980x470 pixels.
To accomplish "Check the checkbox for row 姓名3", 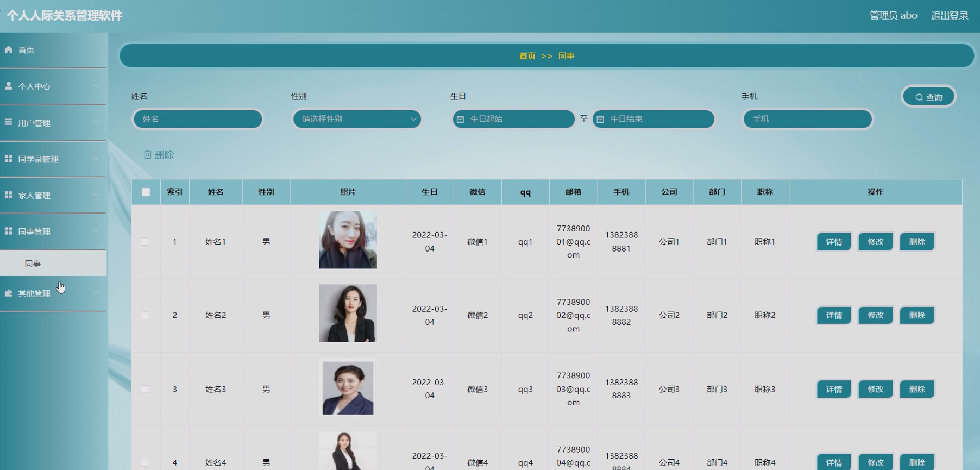I will (x=145, y=389).
